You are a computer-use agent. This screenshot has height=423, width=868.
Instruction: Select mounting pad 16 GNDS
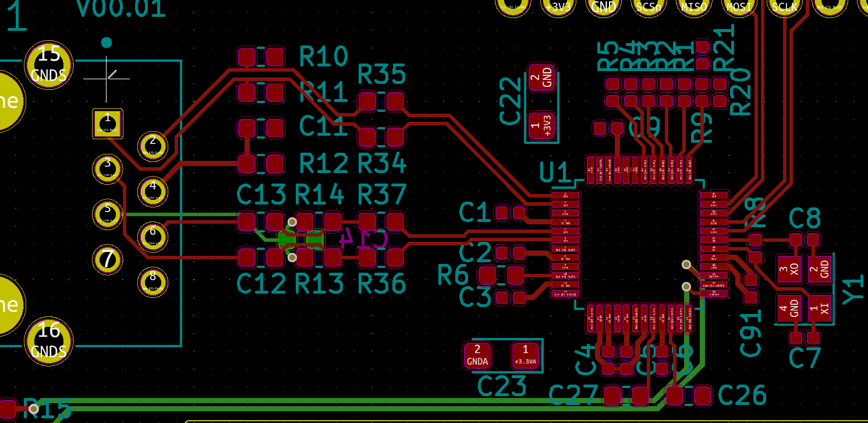click(49, 341)
